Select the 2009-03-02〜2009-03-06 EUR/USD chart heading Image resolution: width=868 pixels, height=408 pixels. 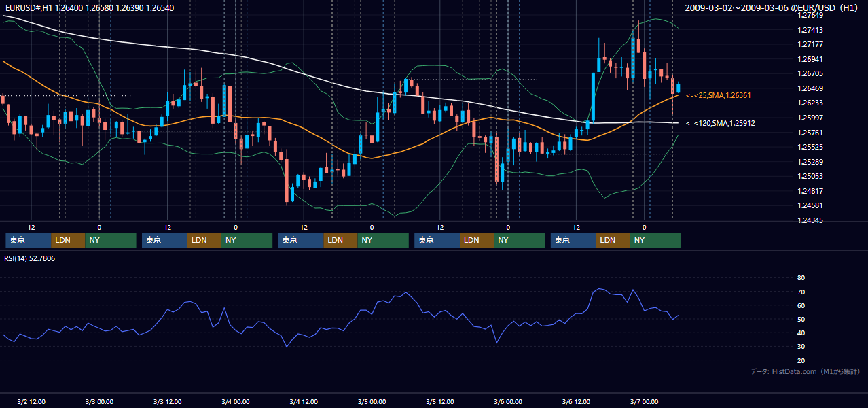[x=772, y=7]
